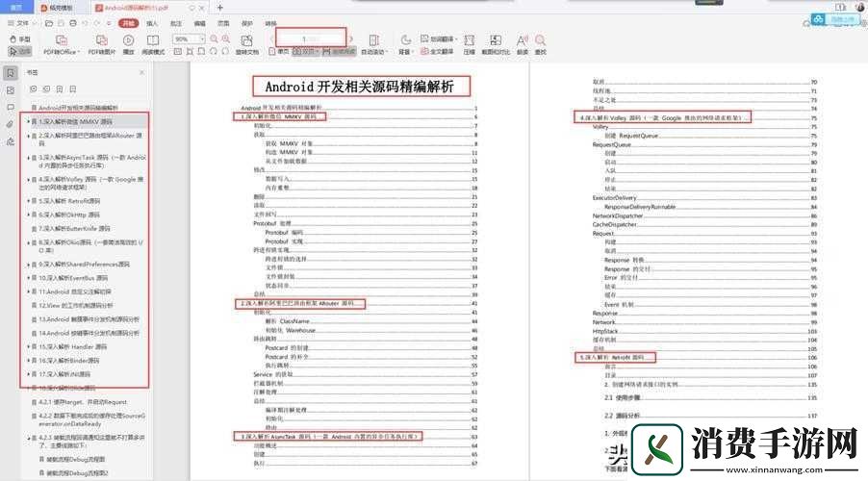Open the 查找 search icon
Viewport: 868px width, 481px height.
click(540, 42)
